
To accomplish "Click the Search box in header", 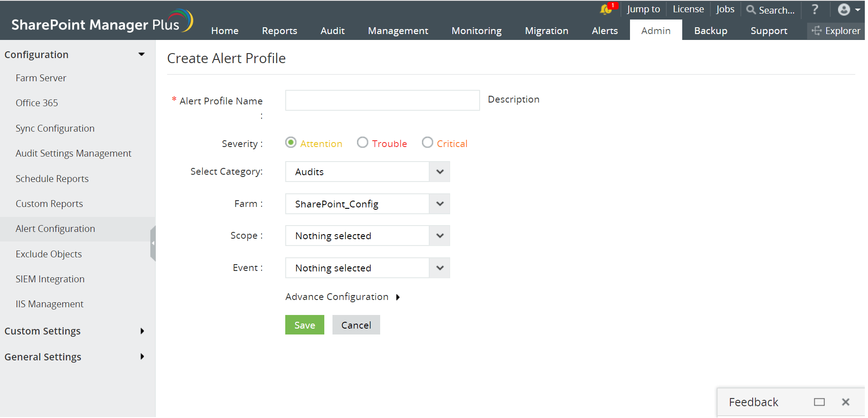I will pyautogui.click(x=777, y=10).
